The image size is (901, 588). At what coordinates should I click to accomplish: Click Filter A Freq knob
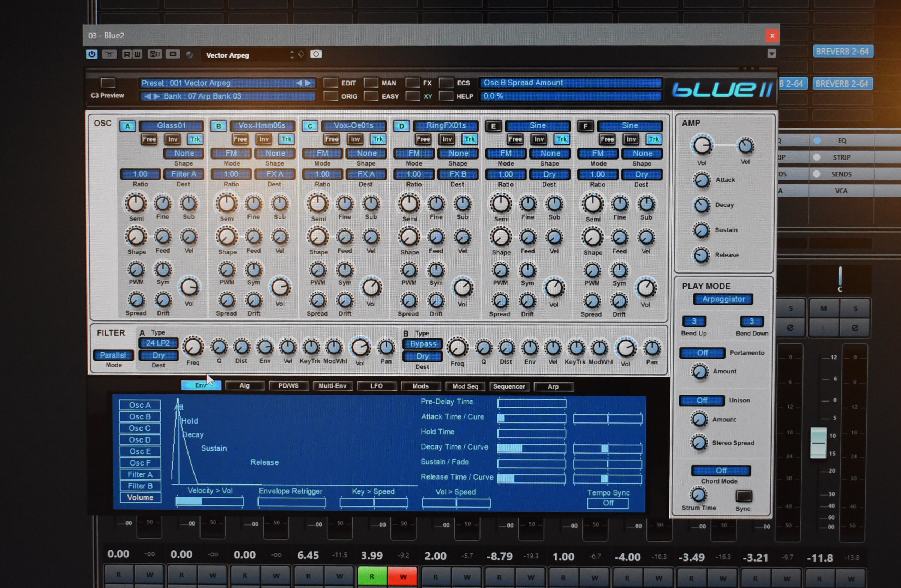193,347
